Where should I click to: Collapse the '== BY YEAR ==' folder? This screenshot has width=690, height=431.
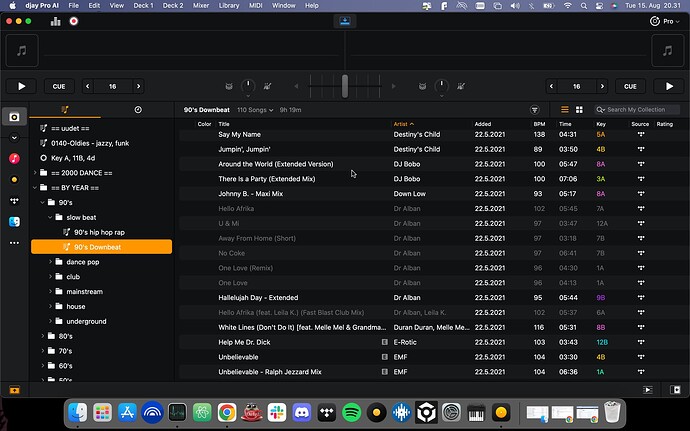pos(35,188)
